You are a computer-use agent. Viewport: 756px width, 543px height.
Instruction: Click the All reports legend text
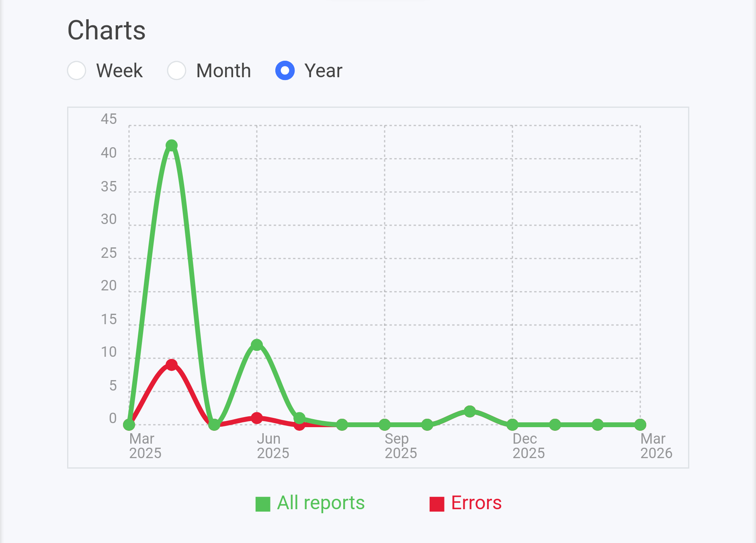click(x=320, y=503)
